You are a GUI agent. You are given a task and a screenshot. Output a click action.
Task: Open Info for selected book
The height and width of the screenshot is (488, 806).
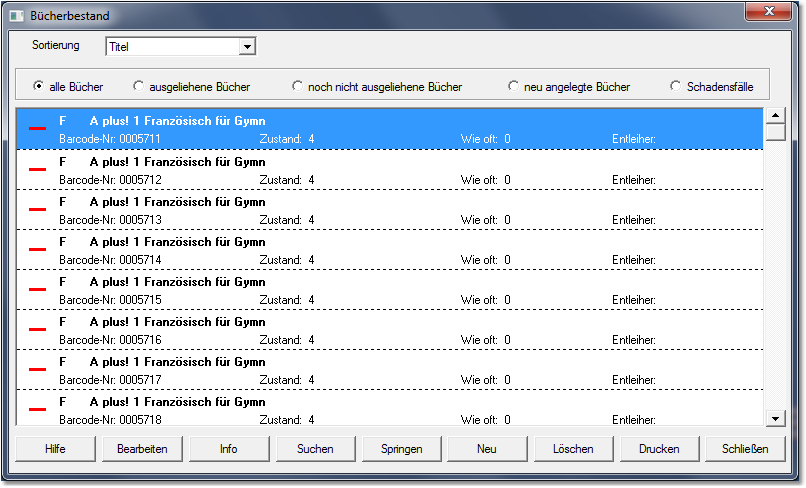point(229,449)
